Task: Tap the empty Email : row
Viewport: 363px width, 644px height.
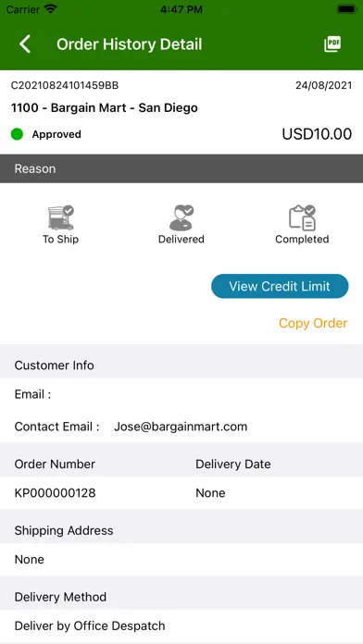Action: pyautogui.click(x=181, y=395)
